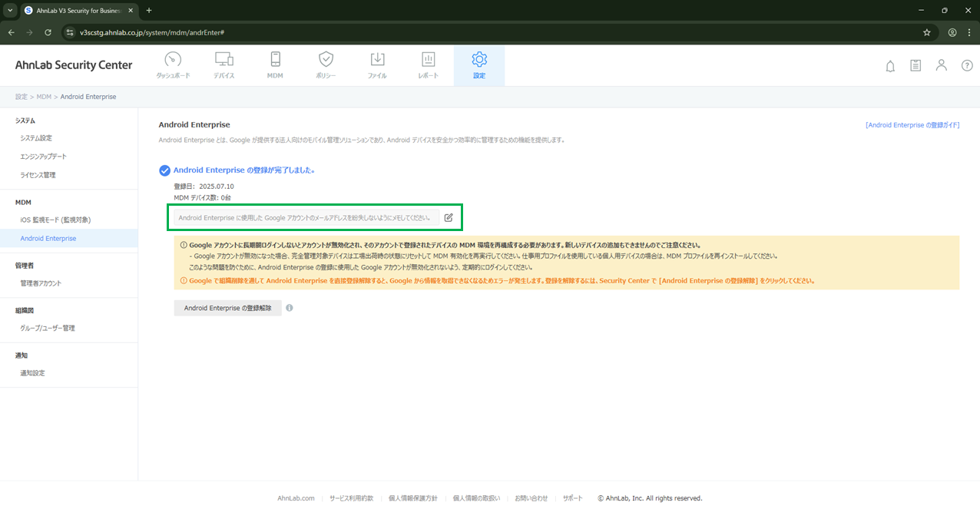Open a new browser tab

(x=149, y=11)
